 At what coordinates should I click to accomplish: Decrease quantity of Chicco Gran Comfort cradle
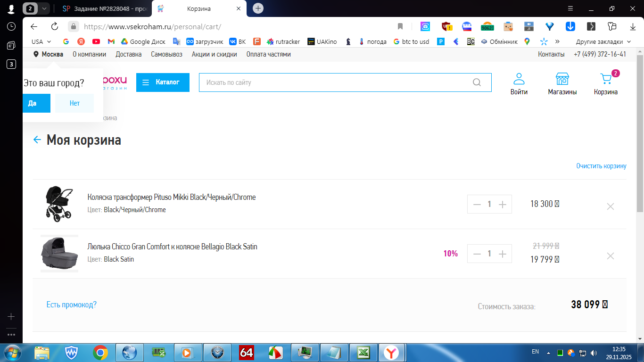(x=477, y=254)
